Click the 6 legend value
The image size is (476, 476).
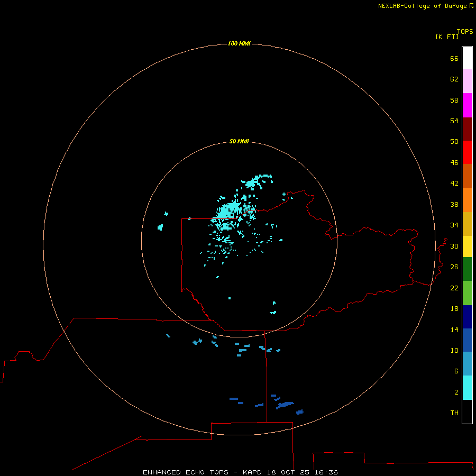point(456,371)
